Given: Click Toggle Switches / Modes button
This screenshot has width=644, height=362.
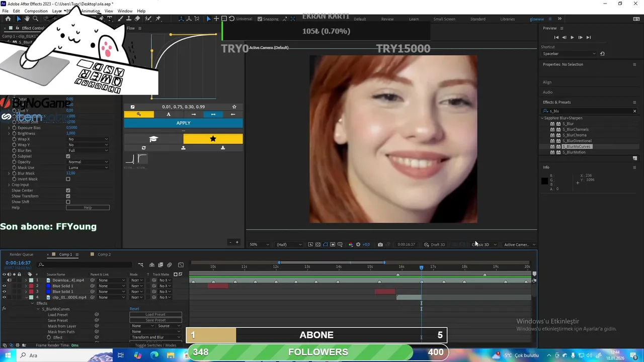Looking at the screenshot, I should click(155, 345).
